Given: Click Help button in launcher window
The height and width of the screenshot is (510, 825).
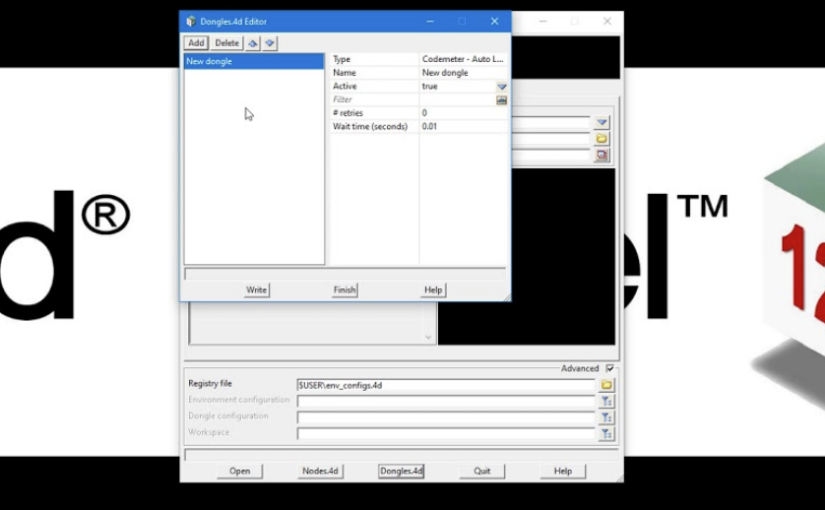Looking at the screenshot, I should (563, 471).
